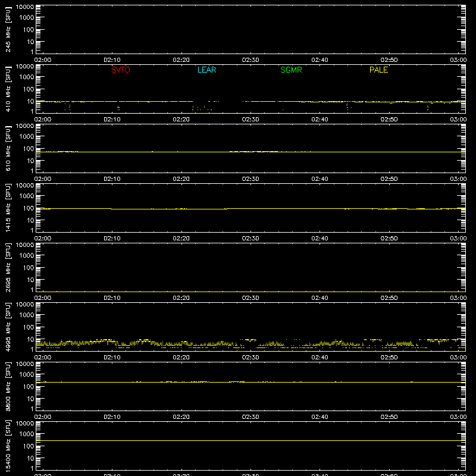Click the 1000 tick label on 410 MHz panel
The height and width of the screenshot is (476, 476).
tap(27, 77)
